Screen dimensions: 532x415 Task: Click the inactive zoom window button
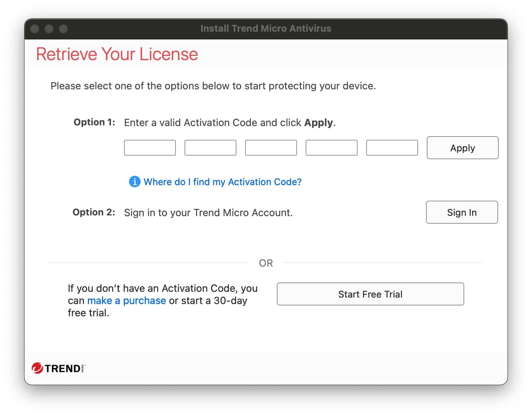point(63,29)
